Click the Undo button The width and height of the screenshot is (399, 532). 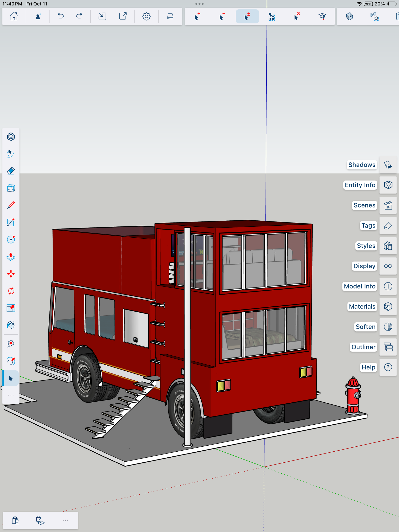tap(61, 16)
